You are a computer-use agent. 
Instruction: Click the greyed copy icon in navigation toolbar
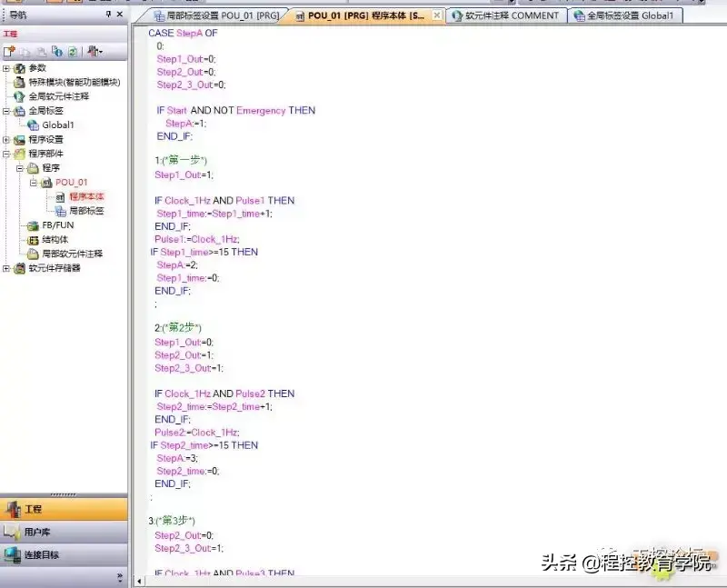[x=25, y=52]
